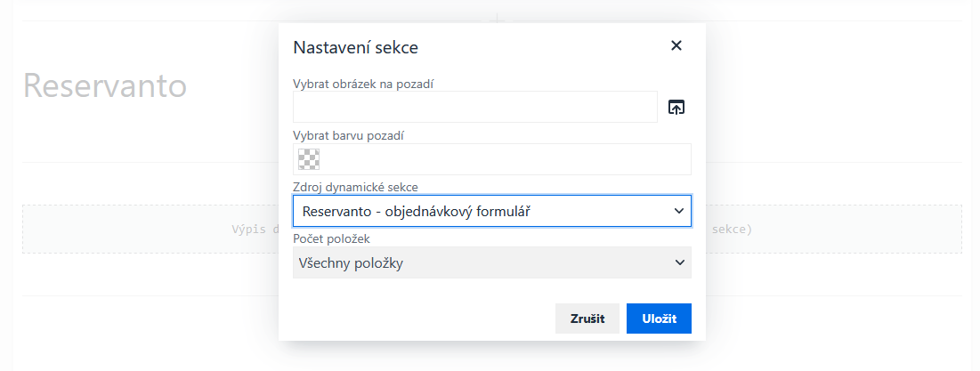
Task: Click the arrow beside Všechny položky
Action: (680, 262)
